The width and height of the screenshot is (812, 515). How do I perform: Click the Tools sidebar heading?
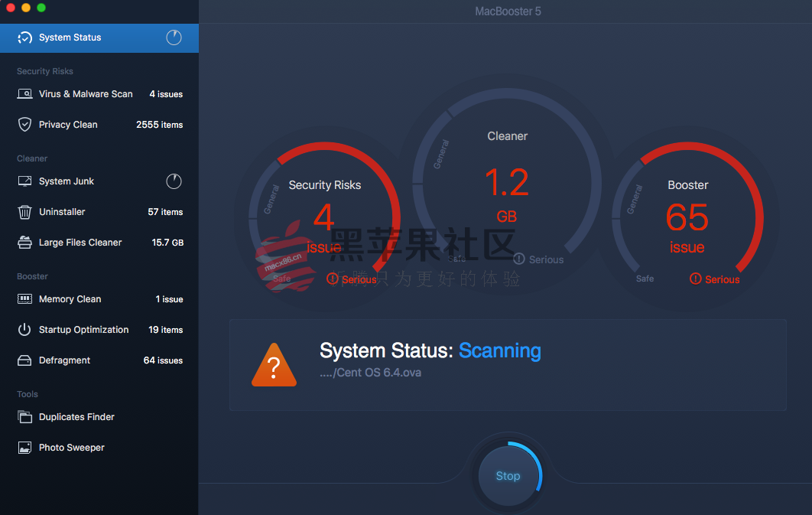coord(28,394)
